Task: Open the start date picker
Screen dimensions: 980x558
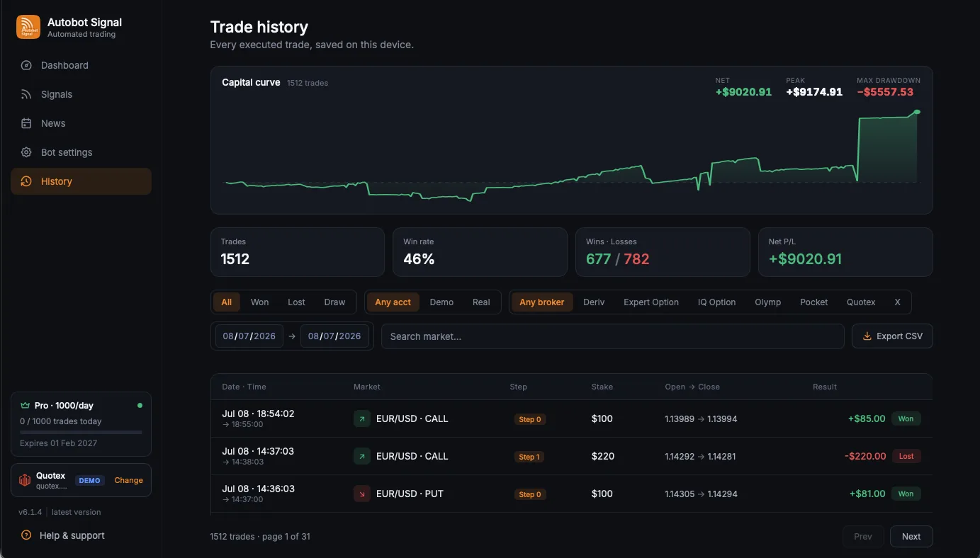Action: coord(249,336)
